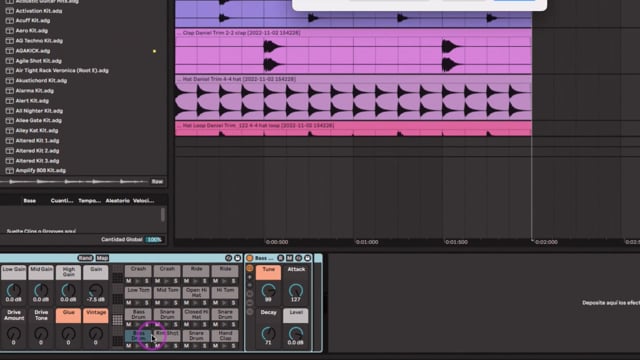Show or hide Bass device macro controls
The height and width of the screenshot is (360, 640).
point(250,268)
